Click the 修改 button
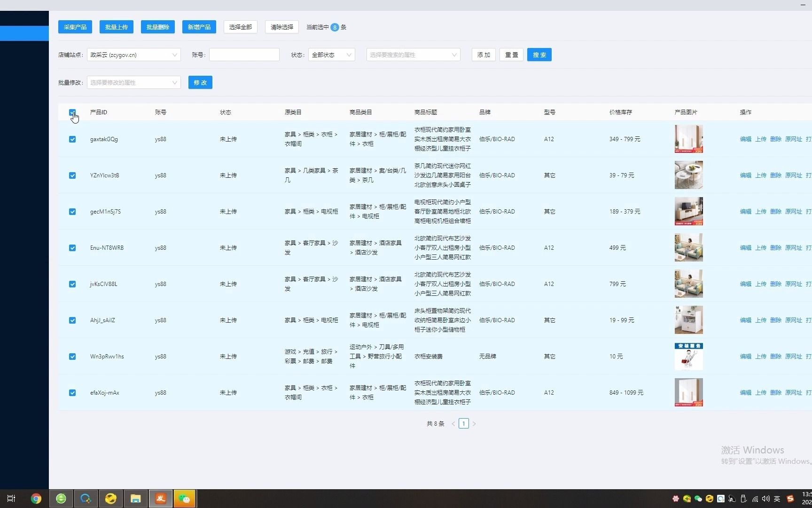The width and height of the screenshot is (812, 508). (x=200, y=83)
